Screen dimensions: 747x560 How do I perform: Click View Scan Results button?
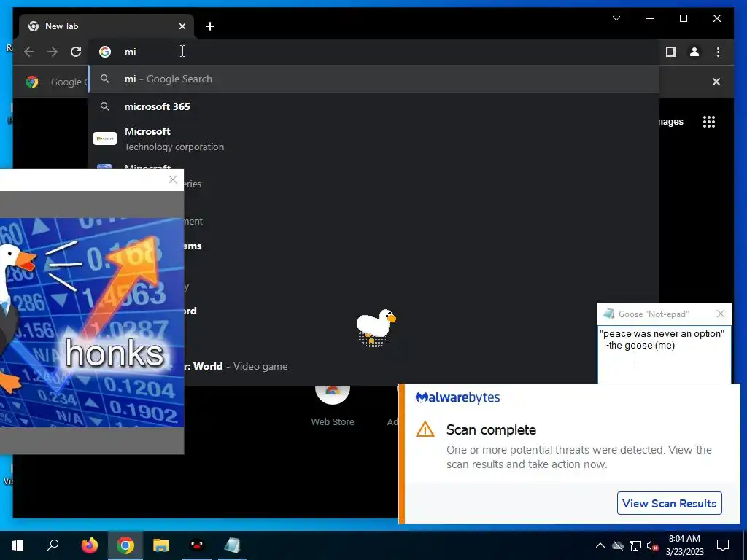point(670,503)
